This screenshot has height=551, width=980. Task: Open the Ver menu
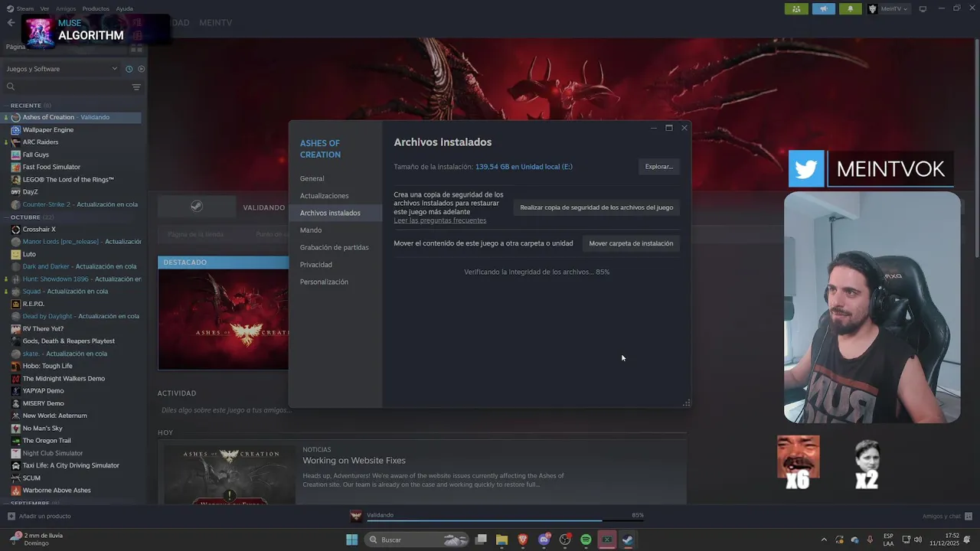(x=44, y=8)
